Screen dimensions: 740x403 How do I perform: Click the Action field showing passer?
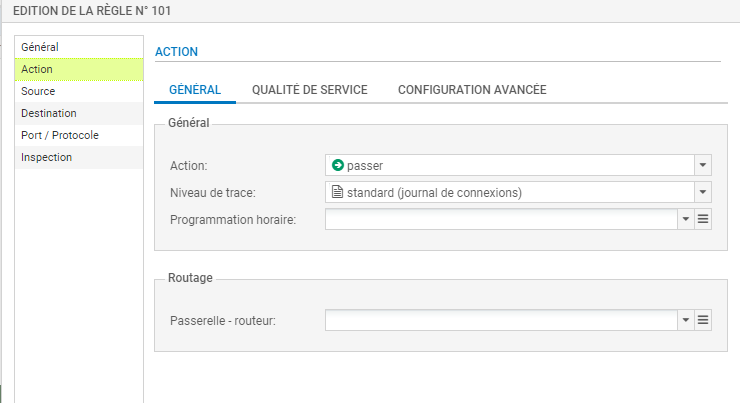(510, 165)
